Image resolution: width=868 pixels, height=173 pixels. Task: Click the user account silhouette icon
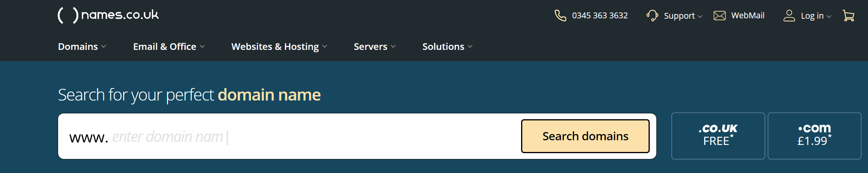pyautogui.click(x=789, y=16)
